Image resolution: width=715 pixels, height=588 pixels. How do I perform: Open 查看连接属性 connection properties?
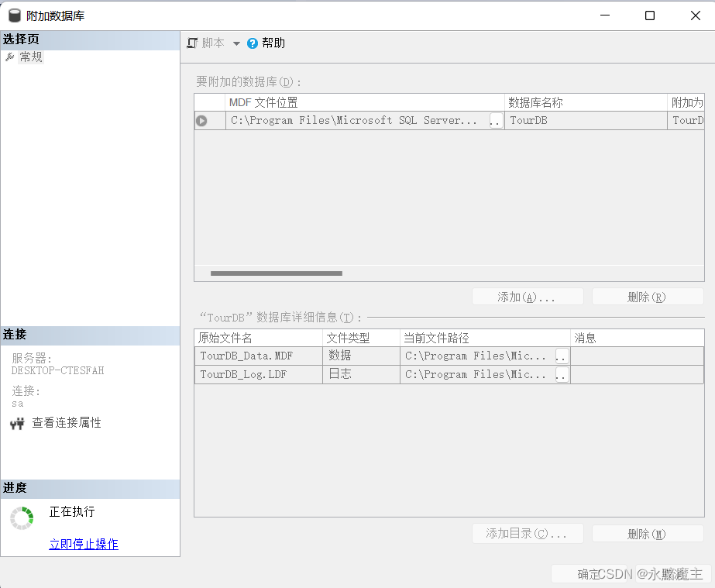point(67,423)
